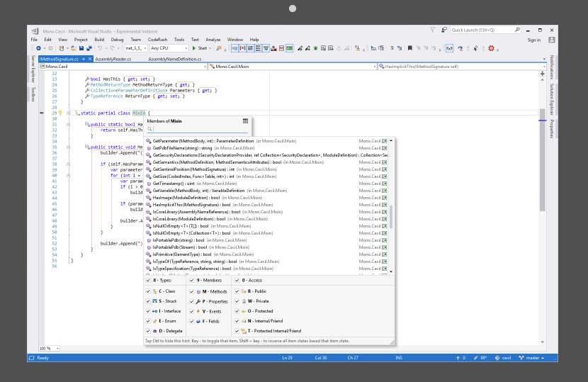Image resolution: width=588 pixels, height=382 pixels.
Task: Toggle the 0 - Access checkbox
Action: [x=237, y=281]
